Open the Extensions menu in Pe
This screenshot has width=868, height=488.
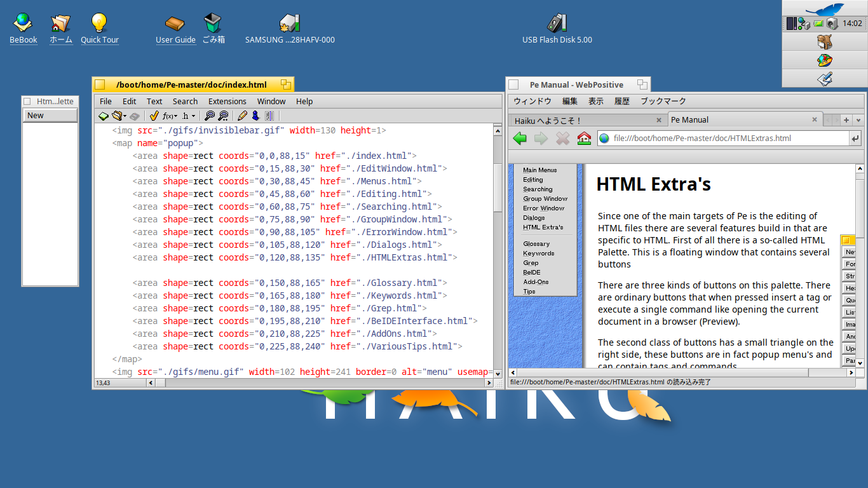[x=227, y=101]
